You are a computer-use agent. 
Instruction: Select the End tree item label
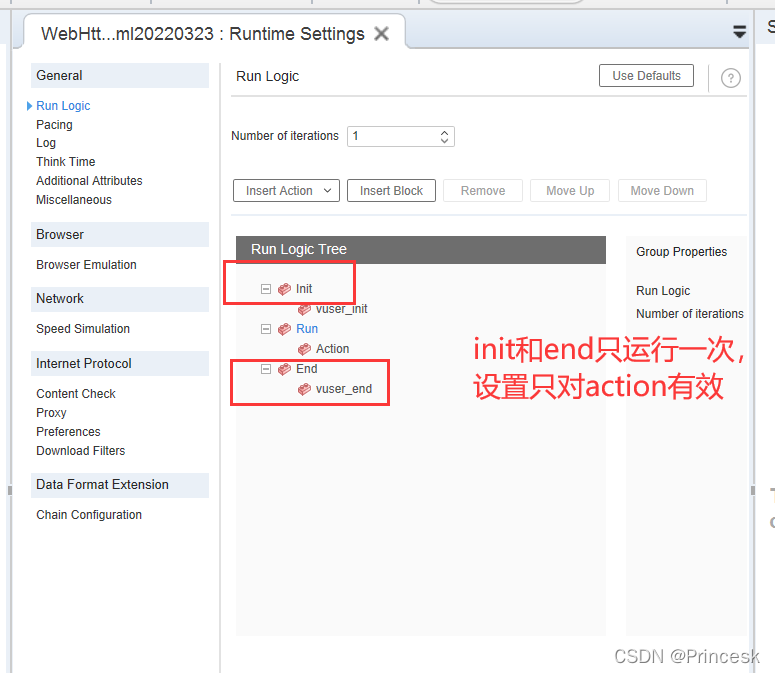pyautogui.click(x=306, y=369)
